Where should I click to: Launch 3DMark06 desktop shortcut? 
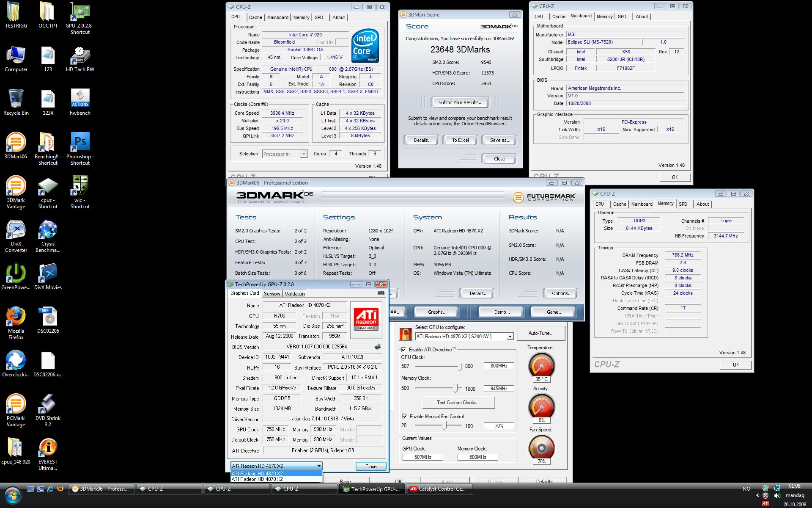(16, 146)
